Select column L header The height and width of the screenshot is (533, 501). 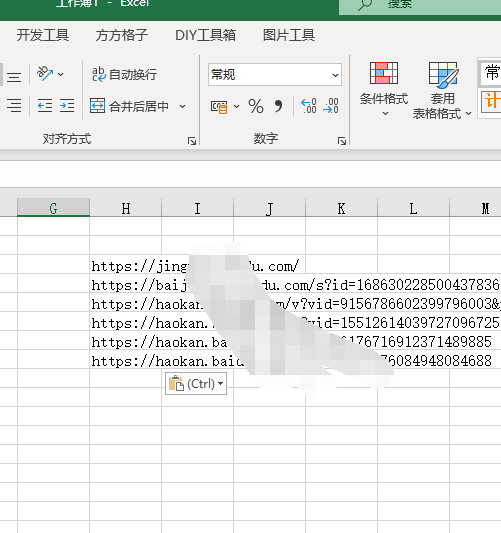[x=413, y=207]
